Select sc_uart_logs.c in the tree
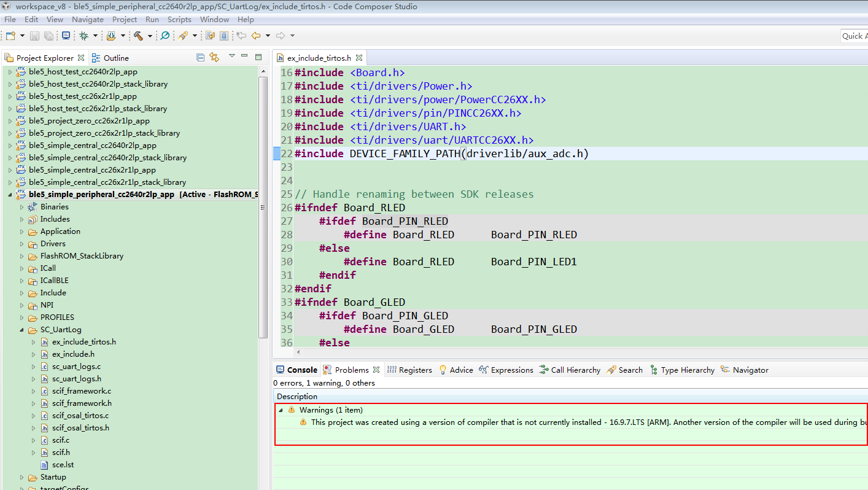 pos(77,367)
